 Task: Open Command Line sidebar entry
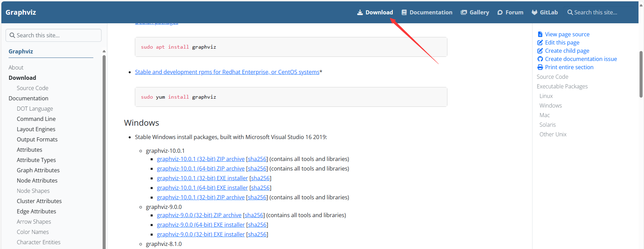pos(36,119)
